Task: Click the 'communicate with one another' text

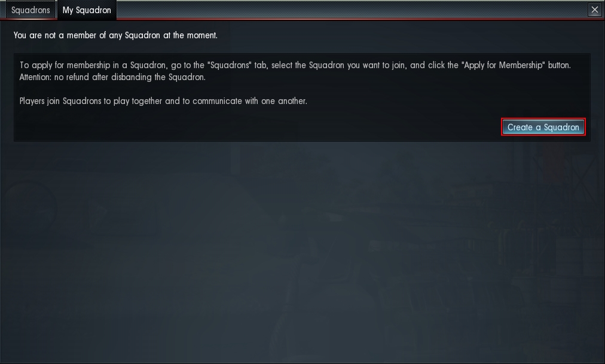Action: 250,101
